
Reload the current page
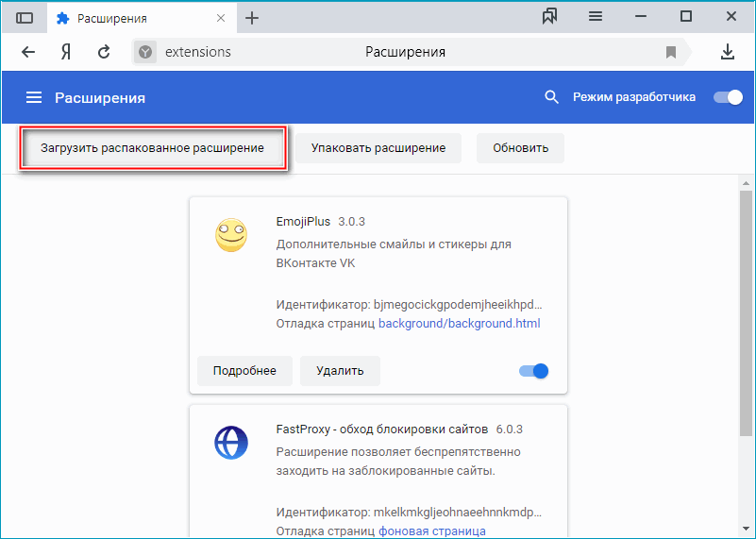coord(104,52)
